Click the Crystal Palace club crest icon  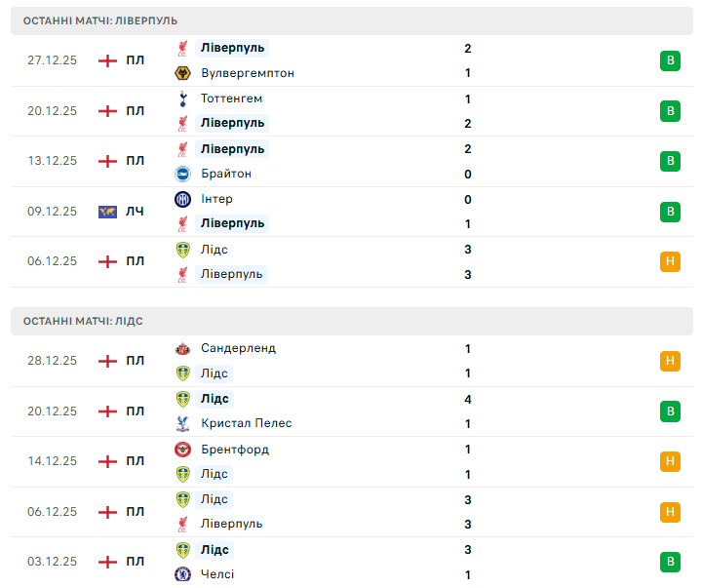[182, 423]
